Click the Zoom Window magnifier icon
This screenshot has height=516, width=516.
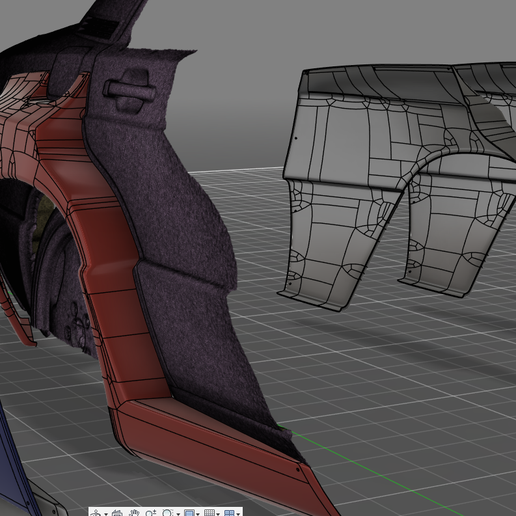tap(167, 513)
